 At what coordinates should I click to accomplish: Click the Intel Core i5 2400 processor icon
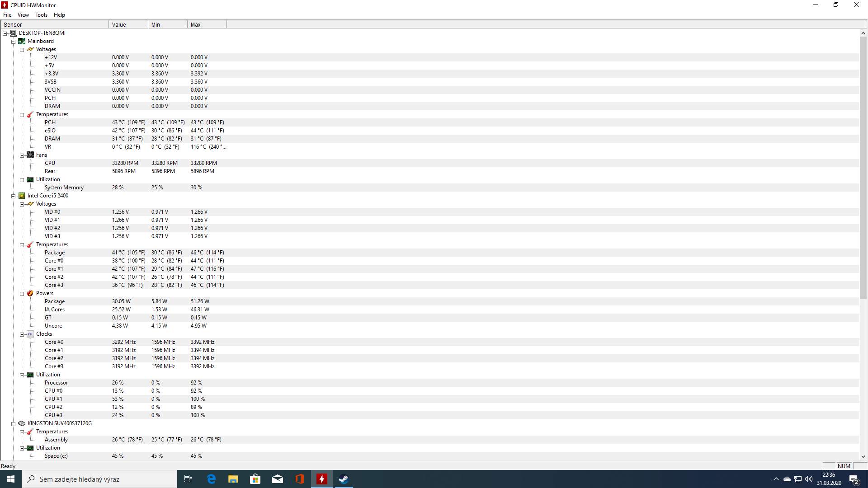[22, 196]
